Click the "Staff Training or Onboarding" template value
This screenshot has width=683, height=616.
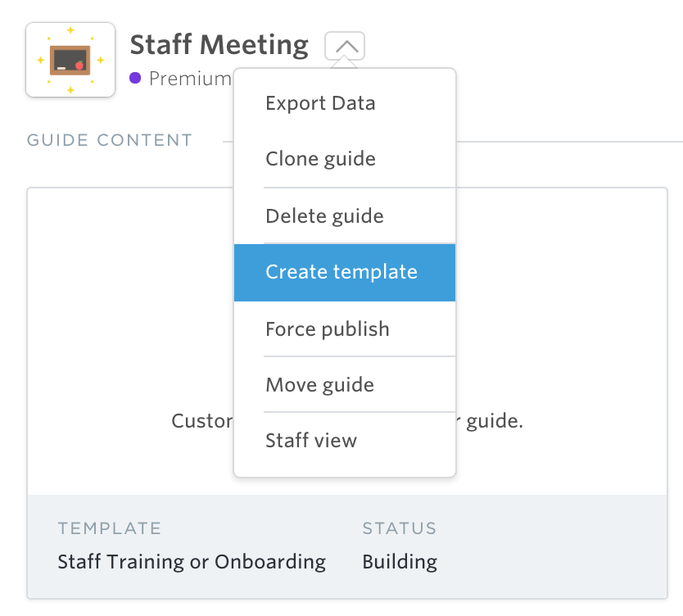click(191, 562)
